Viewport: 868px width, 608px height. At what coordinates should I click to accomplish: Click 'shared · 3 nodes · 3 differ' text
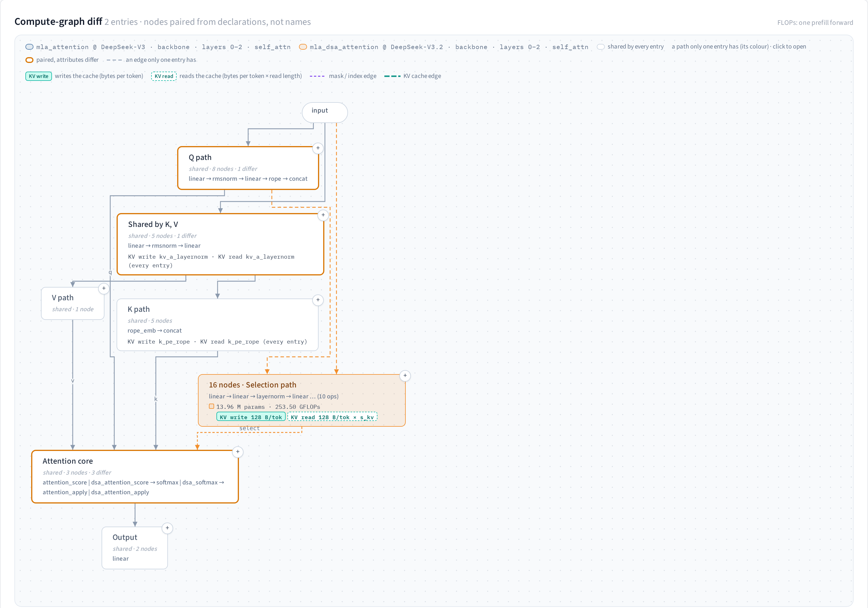point(77,472)
